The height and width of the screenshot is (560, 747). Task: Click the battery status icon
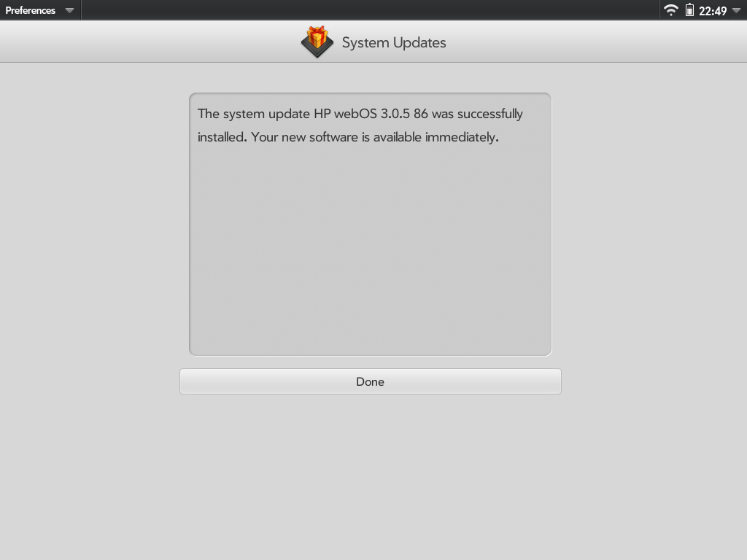[689, 10]
